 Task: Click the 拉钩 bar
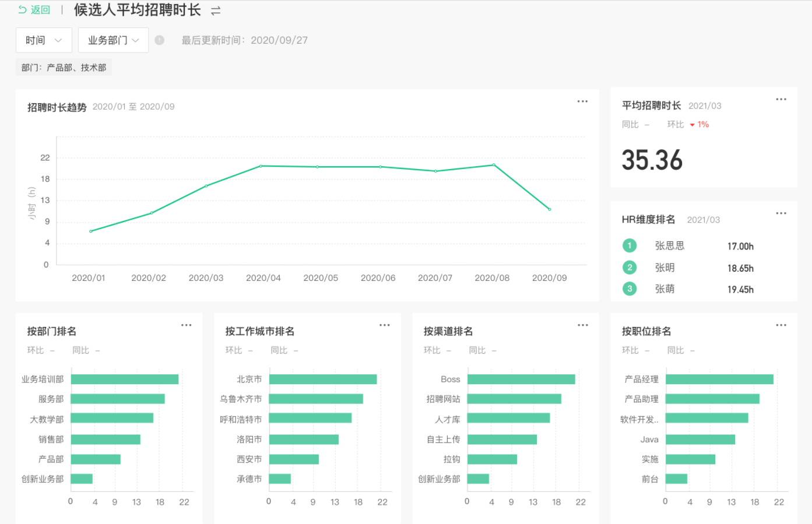(x=492, y=459)
